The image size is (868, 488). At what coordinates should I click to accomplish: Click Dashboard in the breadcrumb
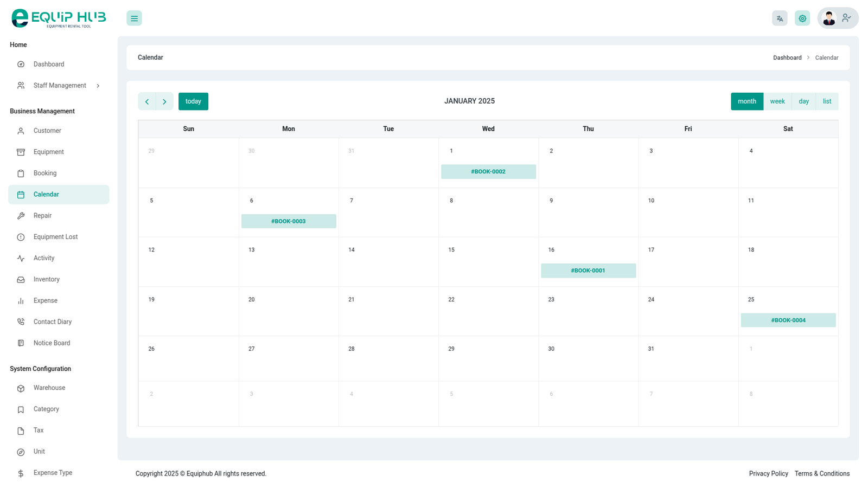point(787,57)
